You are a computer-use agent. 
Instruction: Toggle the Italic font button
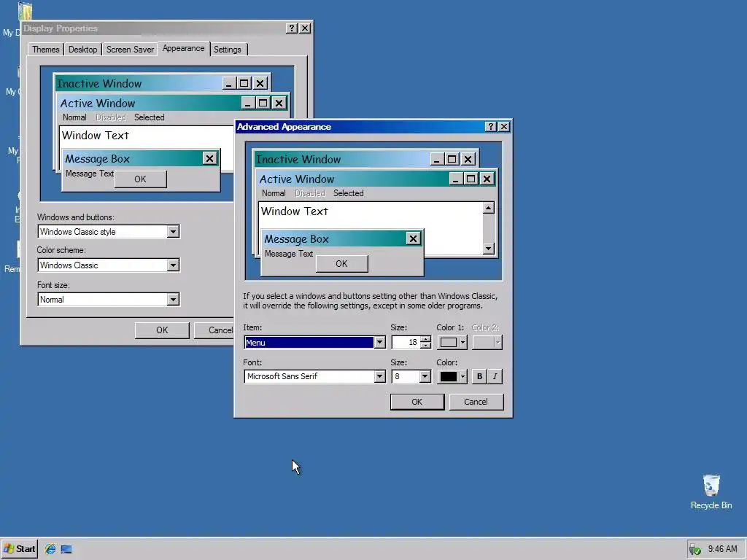(x=495, y=376)
